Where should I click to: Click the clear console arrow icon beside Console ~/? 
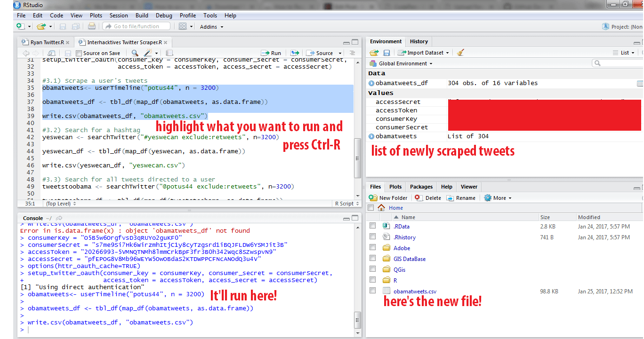[x=59, y=218]
